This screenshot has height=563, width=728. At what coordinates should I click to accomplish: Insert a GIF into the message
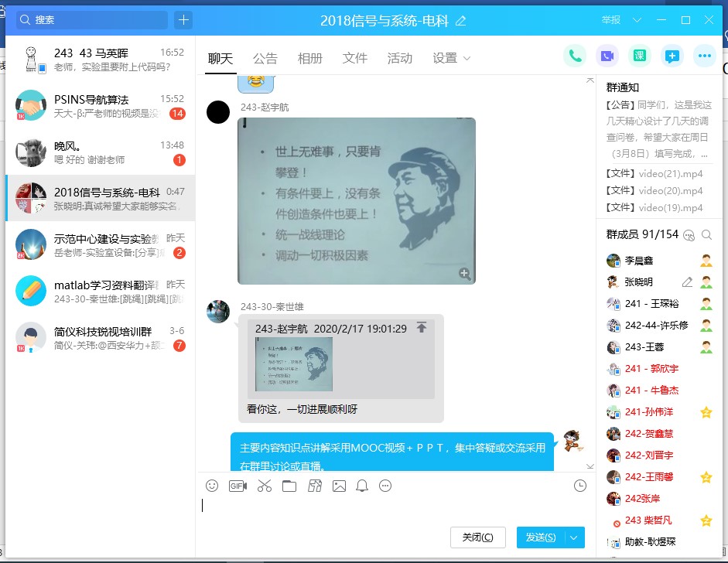point(238,486)
